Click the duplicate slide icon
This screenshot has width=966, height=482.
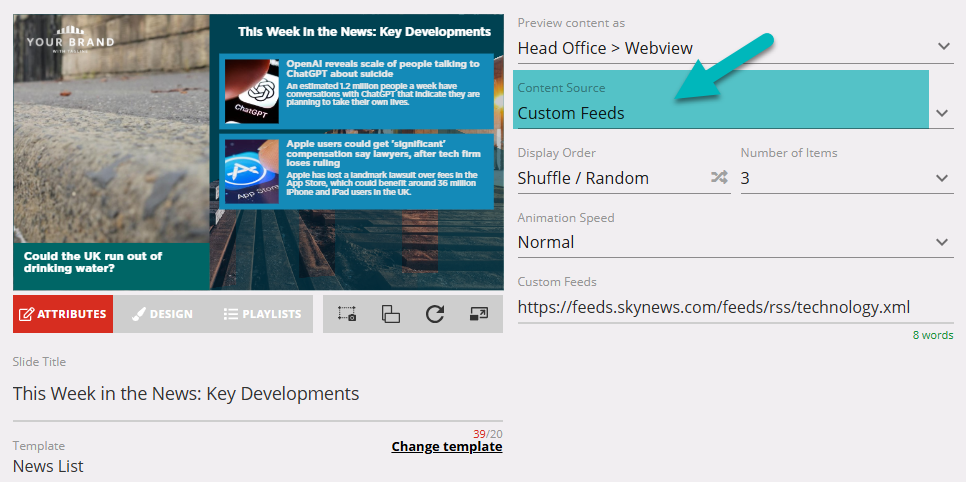[391, 314]
